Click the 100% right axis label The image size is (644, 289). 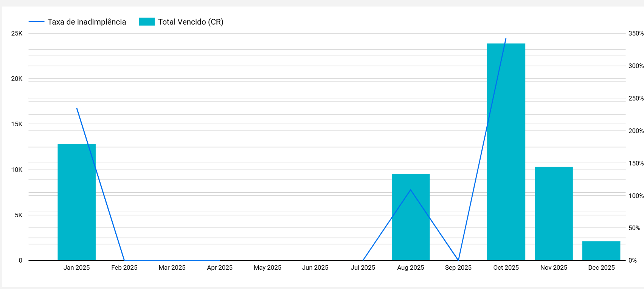pyautogui.click(x=636, y=196)
